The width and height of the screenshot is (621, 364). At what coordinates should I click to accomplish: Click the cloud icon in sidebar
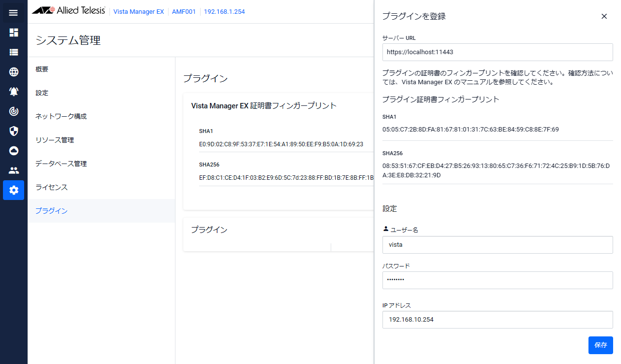point(13,151)
